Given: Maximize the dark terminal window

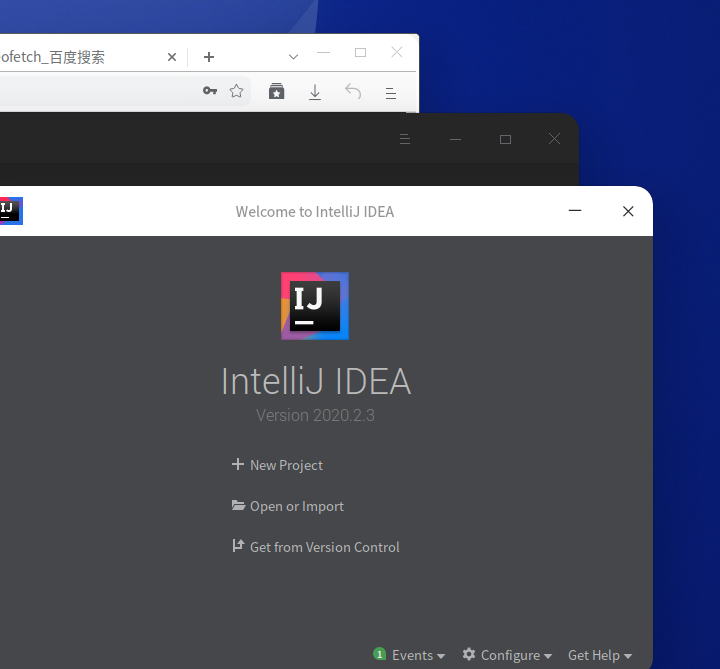Looking at the screenshot, I should (506, 139).
